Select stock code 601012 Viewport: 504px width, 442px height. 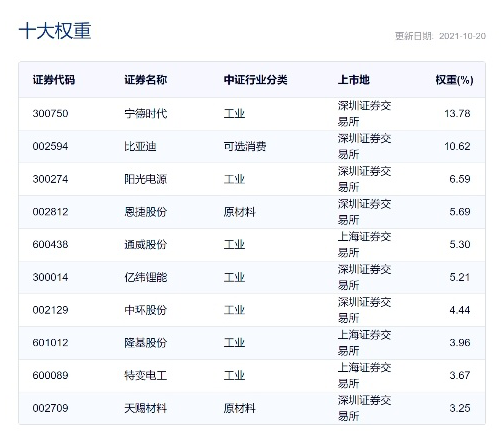pos(50,343)
